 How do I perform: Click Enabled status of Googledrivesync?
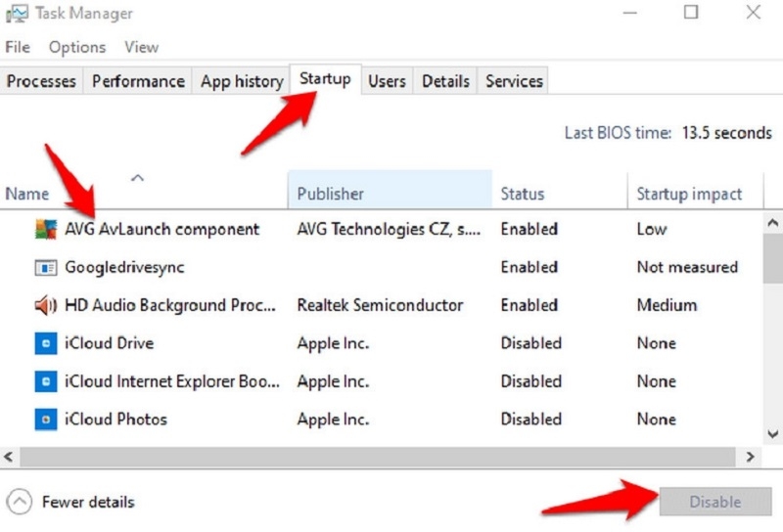[x=530, y=268]
